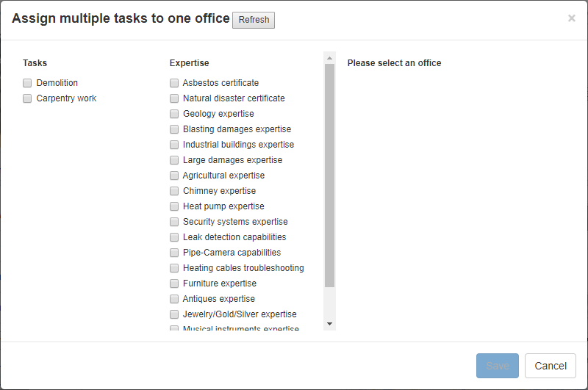Image resolution: width=588 pixels, height=390 pixels.
Task: Check the Geology expertise option
Action: point(174,114)
